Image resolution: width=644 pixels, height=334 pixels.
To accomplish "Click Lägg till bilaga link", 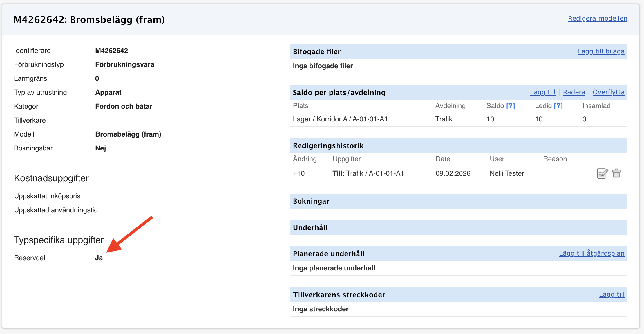I will pyautogui.click(x=601, y=51).
